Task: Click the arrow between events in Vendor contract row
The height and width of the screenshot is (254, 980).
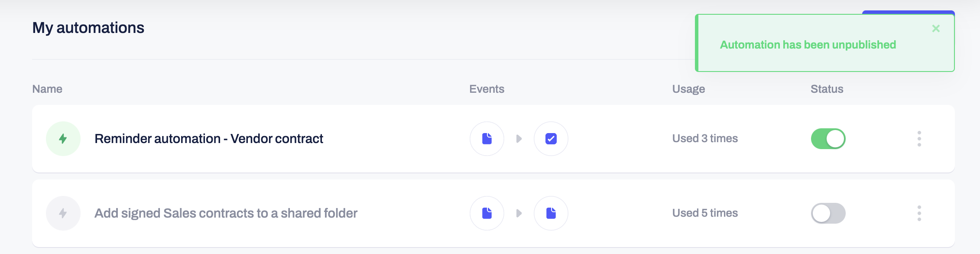Action: (519, 139)
